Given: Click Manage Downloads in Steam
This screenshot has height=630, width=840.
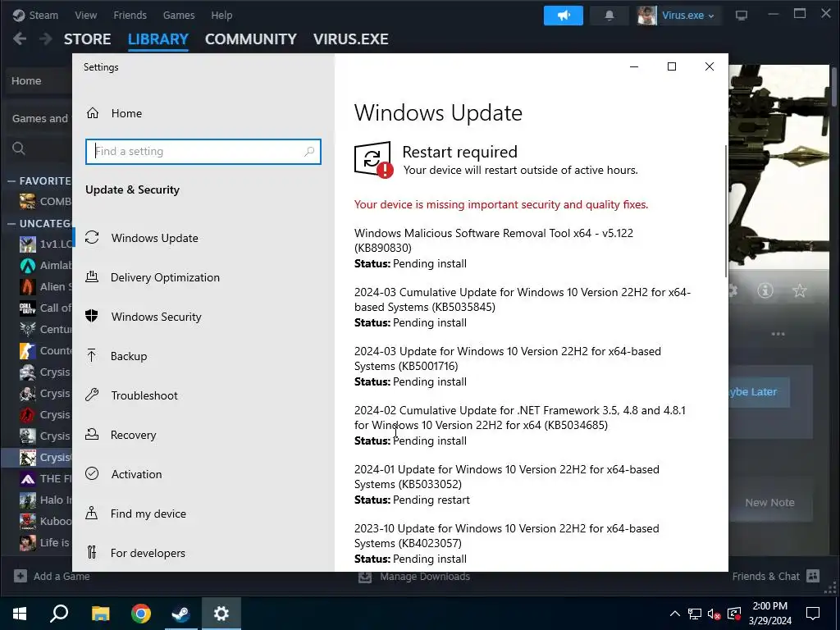Looking at the screenshot, I should (x=414, y=577).
